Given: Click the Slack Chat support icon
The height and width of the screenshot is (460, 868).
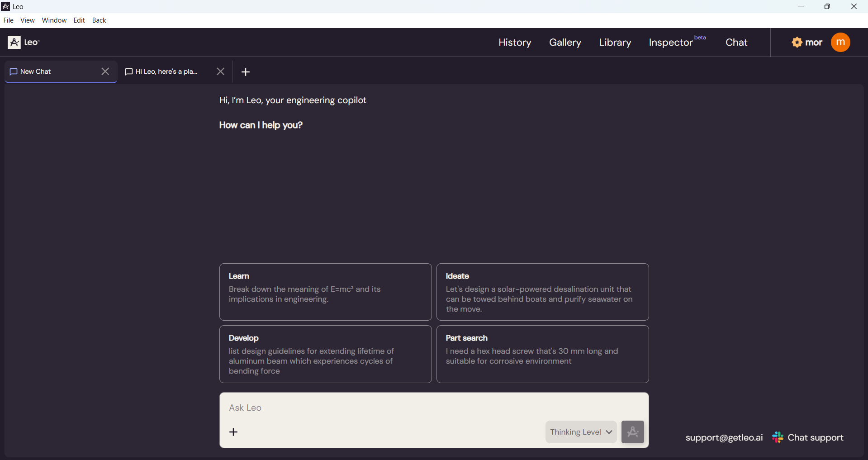Looking at the screenshot, I should click(x=778, y=437).
